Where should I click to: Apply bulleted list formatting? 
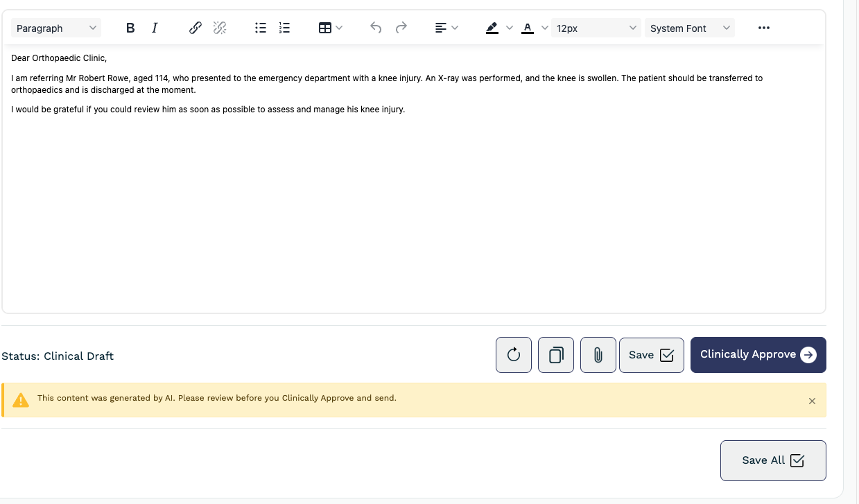(261, 28)
